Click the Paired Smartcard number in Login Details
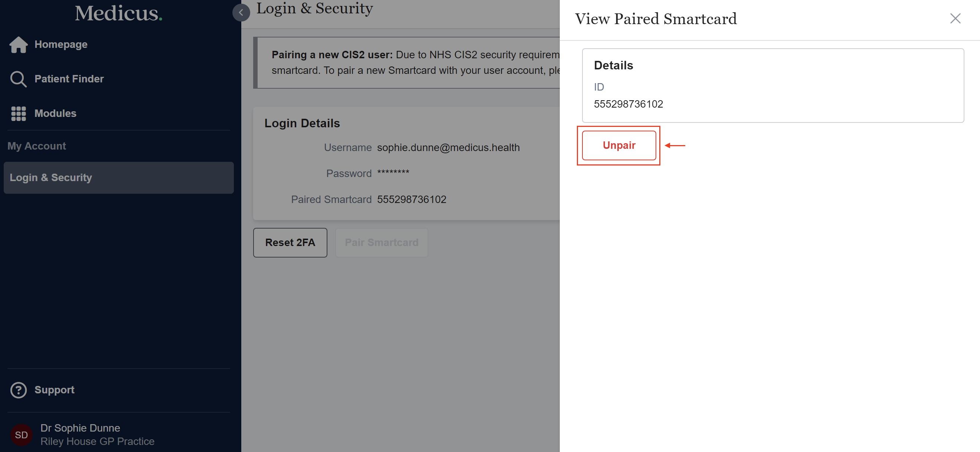 [x=411, y=199]
